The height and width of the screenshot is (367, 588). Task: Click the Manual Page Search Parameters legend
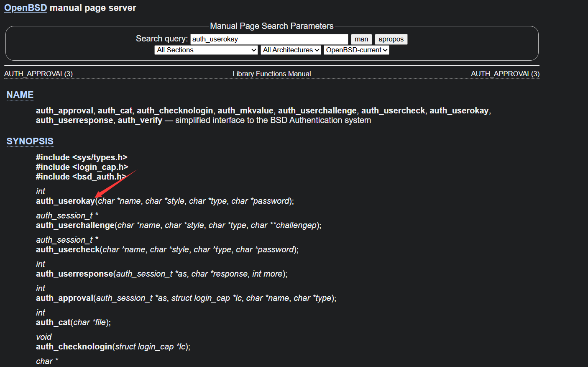(272, 26)
